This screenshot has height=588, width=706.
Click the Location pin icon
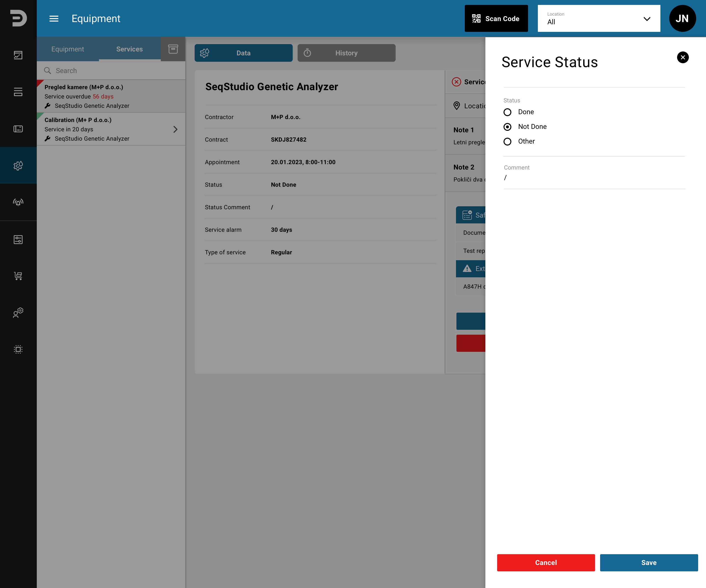(x=456, y=106)
